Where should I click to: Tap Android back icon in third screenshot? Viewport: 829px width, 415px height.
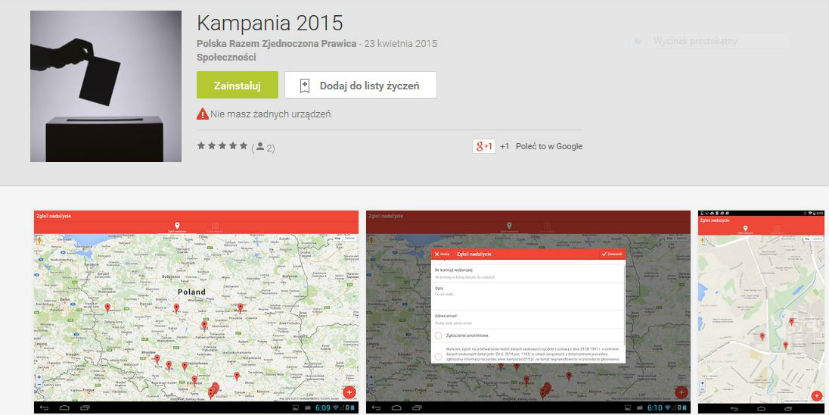[x=734, y=409]
